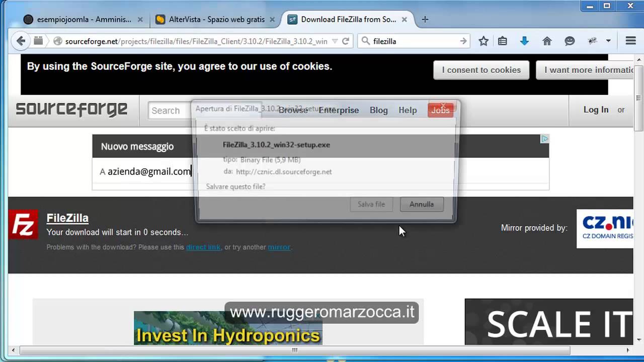This screenshot has height=362, width=644.
Task: Click the horizontal scrollbar right arrow
Action: 628,350
